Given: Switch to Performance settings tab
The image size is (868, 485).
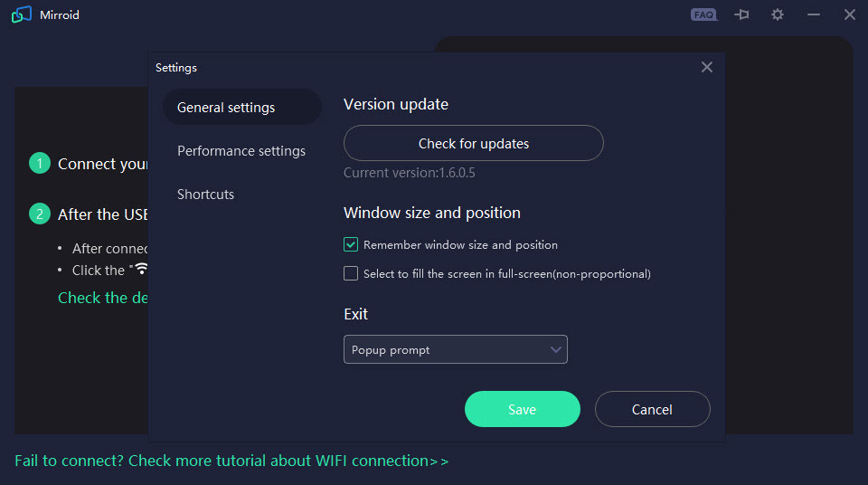Looking at the screenshot, I should (x=241, y=151).
